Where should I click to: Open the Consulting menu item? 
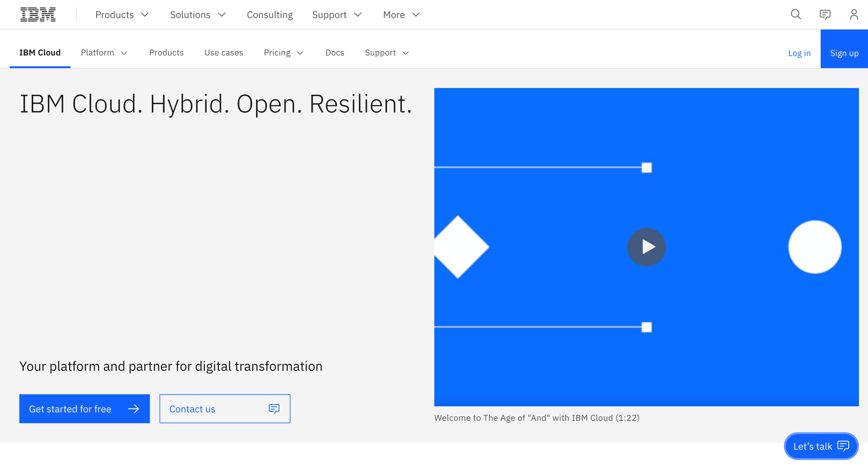[270, 15]
